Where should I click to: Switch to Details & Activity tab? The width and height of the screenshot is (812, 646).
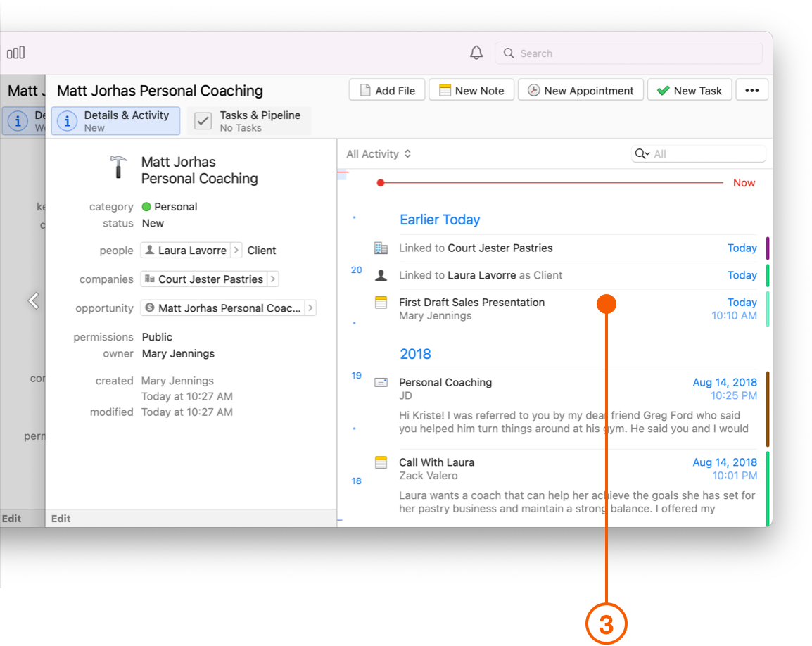tap(115, 121)
